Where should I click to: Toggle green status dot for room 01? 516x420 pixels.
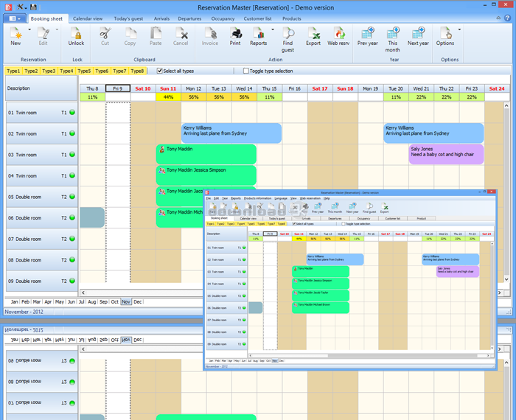tap(73, 113)
